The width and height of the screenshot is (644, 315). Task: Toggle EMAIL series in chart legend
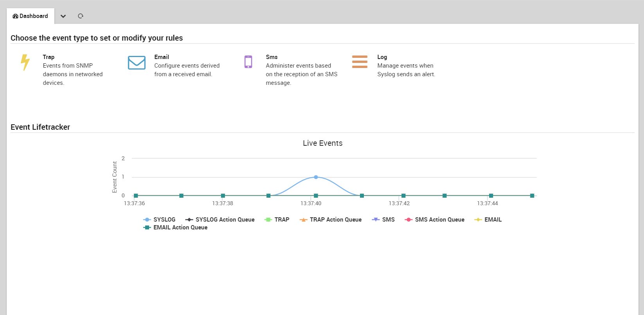(x=488, y=220)
